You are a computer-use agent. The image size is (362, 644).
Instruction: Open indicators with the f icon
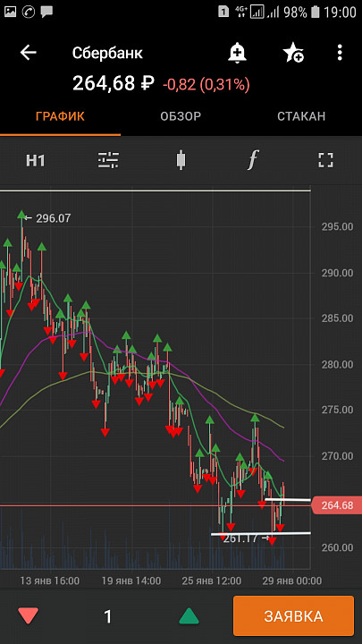click(x=253, y=160)
